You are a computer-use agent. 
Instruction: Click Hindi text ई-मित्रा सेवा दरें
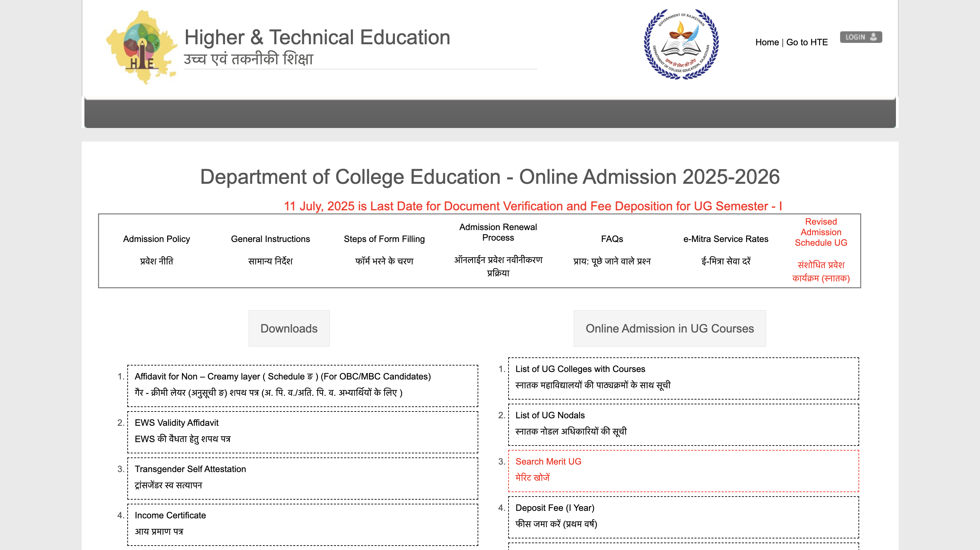(x=726, y=261)
